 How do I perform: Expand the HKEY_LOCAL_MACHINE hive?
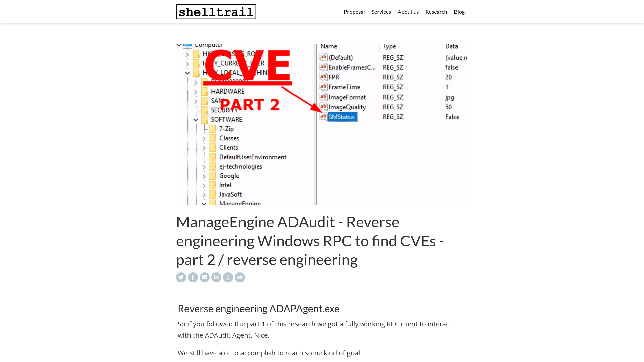coord(186,72)
